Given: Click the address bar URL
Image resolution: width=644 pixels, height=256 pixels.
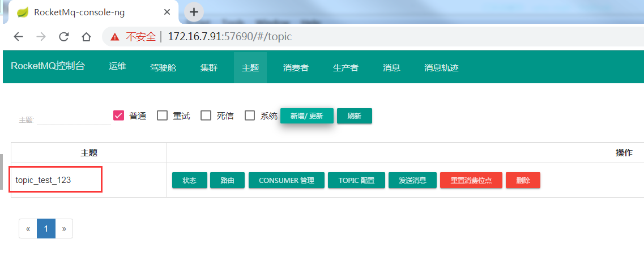Looking at the screenshot, I should click(x=229, y=37).
